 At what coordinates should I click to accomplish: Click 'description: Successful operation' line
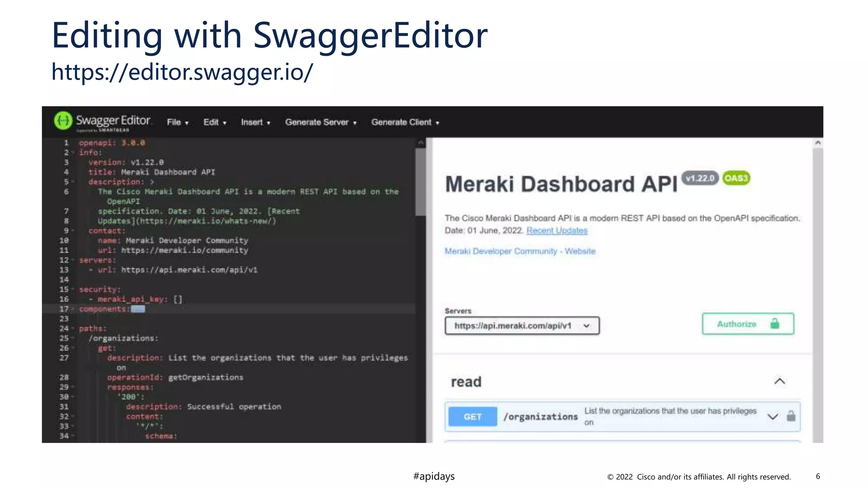pyautogui.click(x=203, y=407)
